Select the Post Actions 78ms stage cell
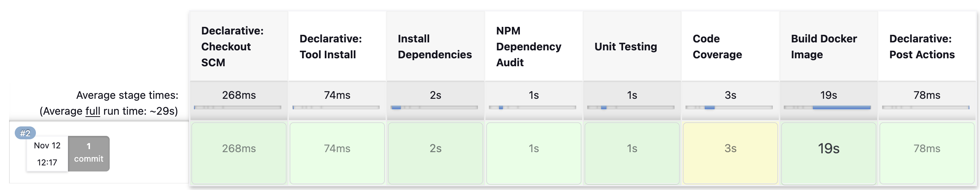The width and height of the screenshot is (980, 190). coord(927,153)
